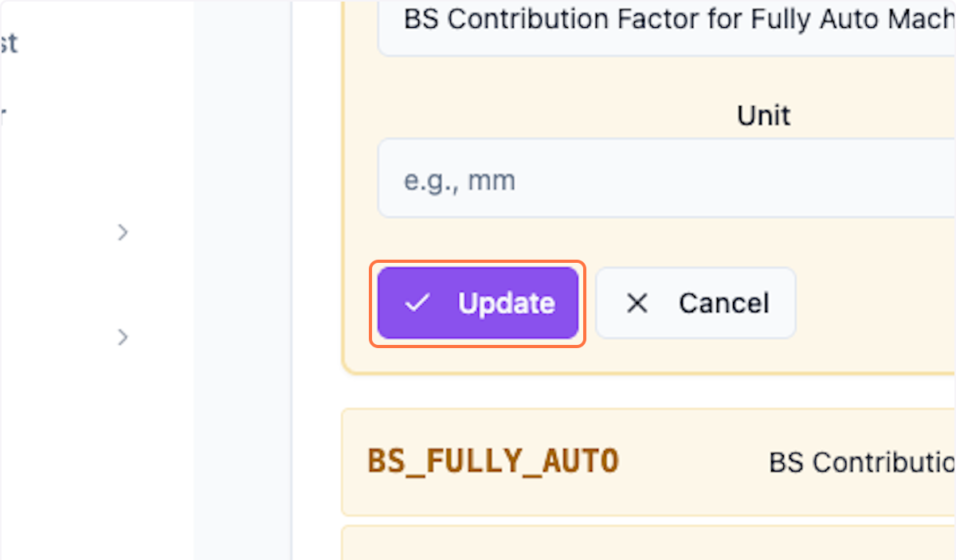Click Cancel to discard the edits
Image resolution: width=956 pixels, height=560 pixels.
point(695,303)
